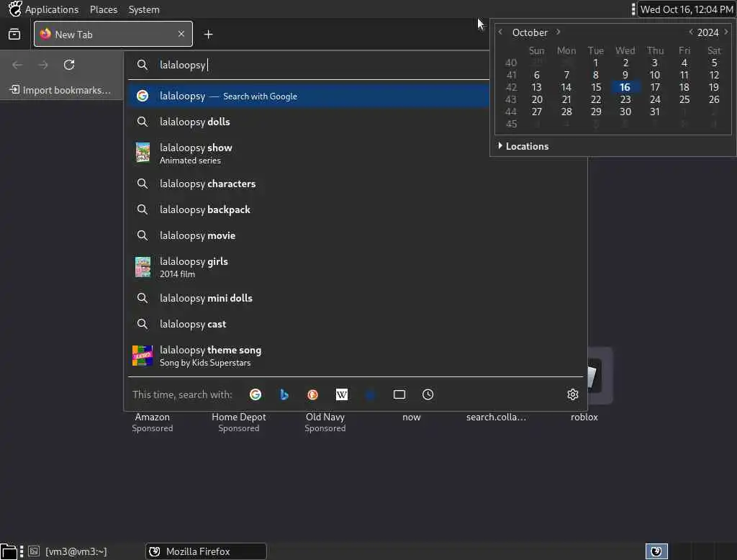Image resolution: width=737 pixels, height=560 pixels.
Task: Open the roblox shortcut tile
Action: tap(584, 417)
